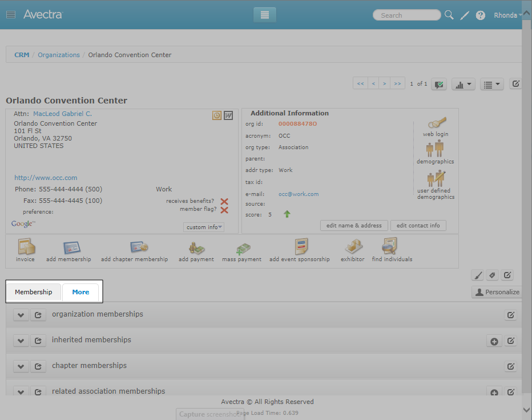Edit the chapter memberships section
Viewport: 532px width, 420px height.
click(x=511, y=367)
